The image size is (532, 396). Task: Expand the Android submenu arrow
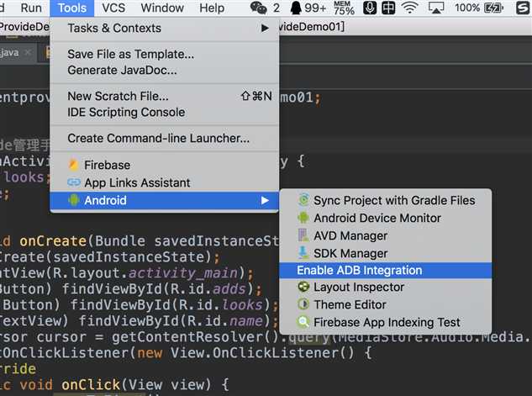click(265, 201)
